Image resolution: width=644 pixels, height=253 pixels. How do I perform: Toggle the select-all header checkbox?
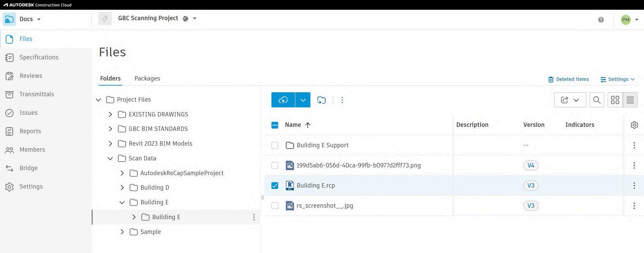[275, 125]
